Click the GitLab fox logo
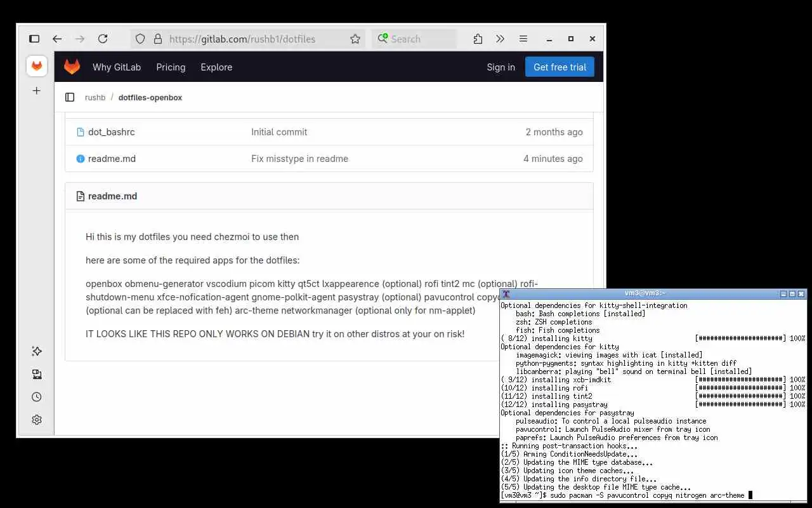 [72, 67]
